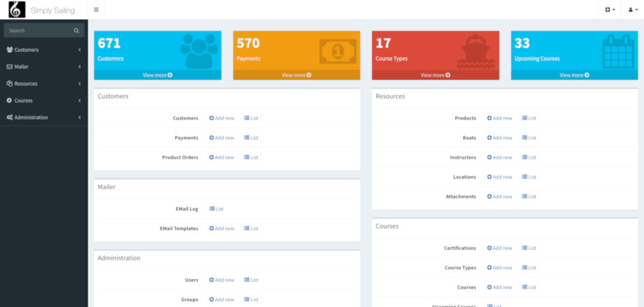Open List for the Customers row
The width and height of the screenshot is (644, 307).
pos(251,118)
